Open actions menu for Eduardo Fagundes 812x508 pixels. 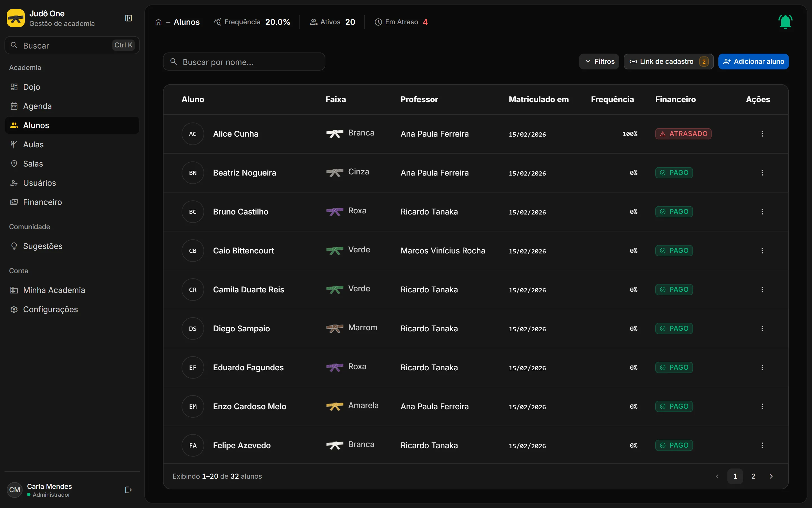(762, 367)
